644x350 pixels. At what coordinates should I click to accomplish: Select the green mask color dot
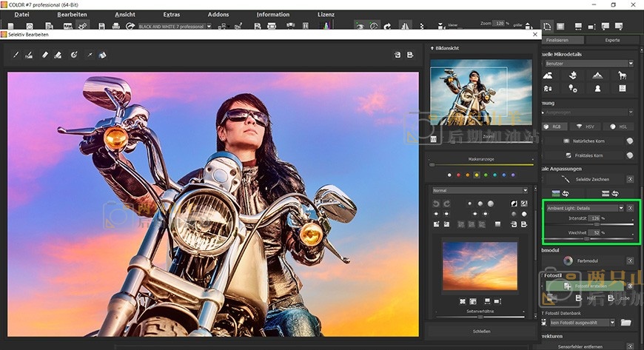[486, 175]
